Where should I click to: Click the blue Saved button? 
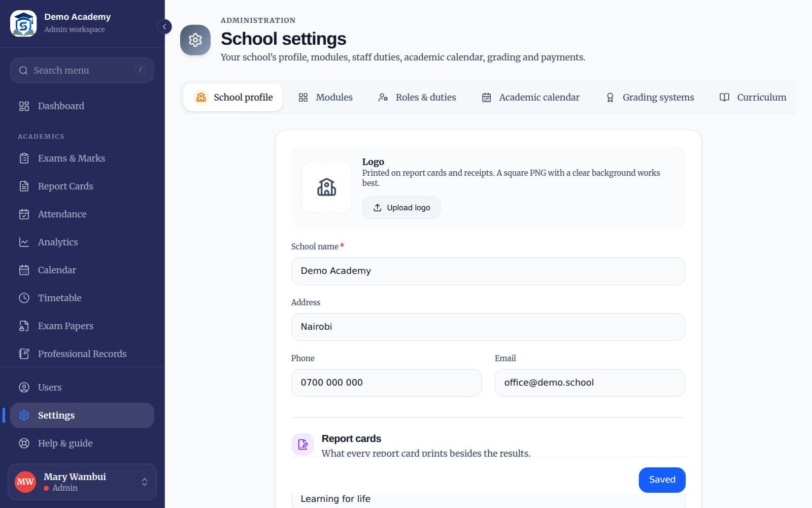(x=662, y=480)
